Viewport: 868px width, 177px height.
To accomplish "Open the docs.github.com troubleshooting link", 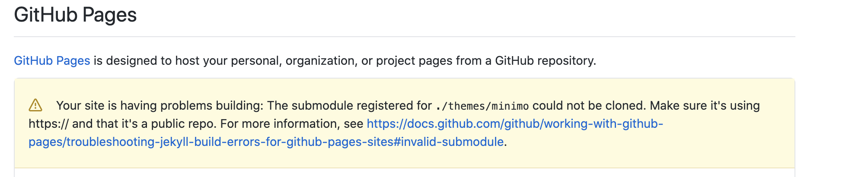I will tap(514, 124).
